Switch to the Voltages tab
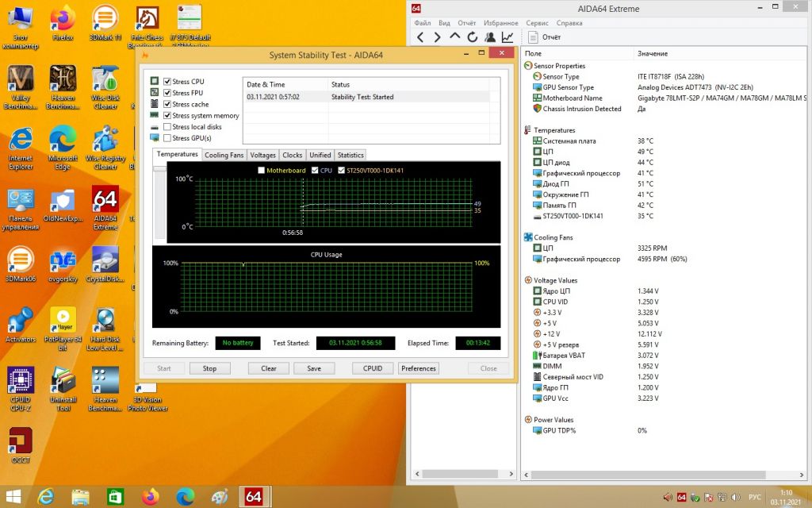Viewport: 812px width, 508px height. [x=263, y=155]
